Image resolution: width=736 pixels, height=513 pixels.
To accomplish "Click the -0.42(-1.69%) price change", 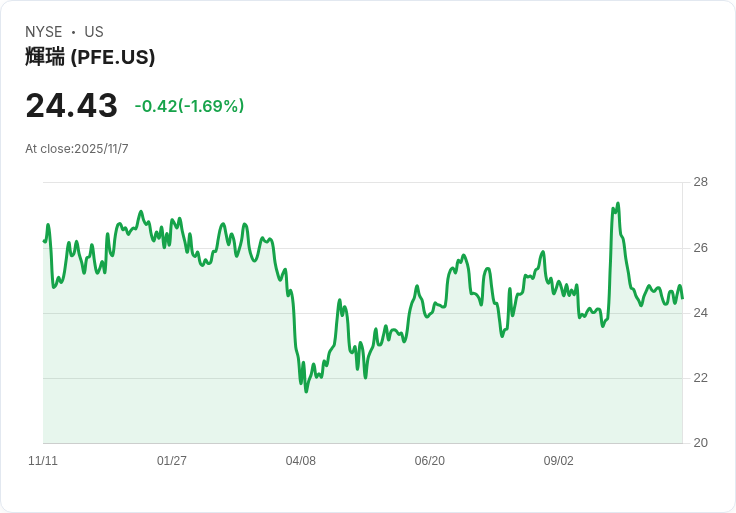I will point(189,106).
